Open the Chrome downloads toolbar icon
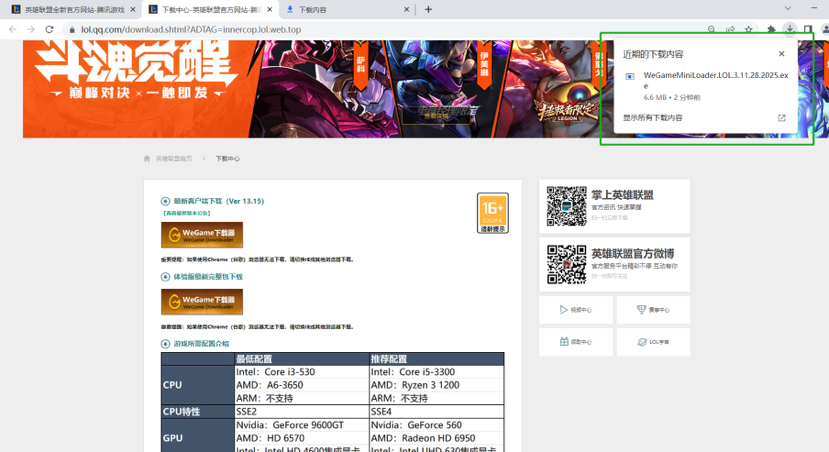This screenshot has width=829, height=452. pos(789,29)
